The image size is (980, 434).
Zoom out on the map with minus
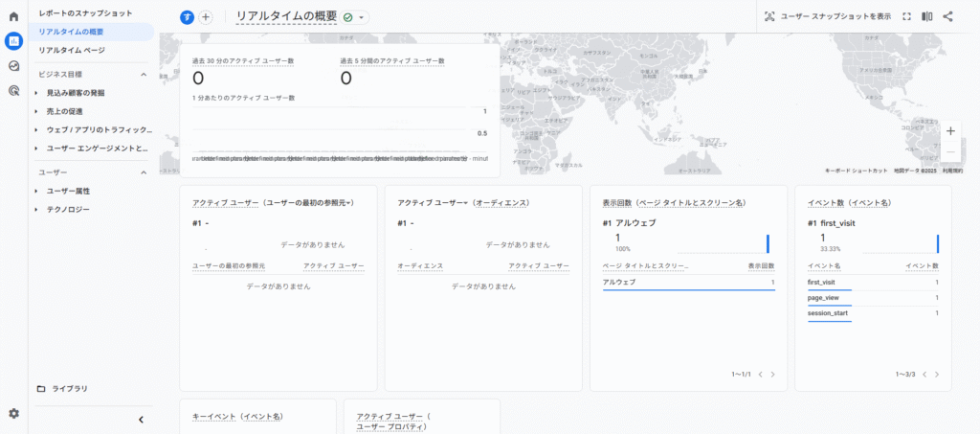949,152
